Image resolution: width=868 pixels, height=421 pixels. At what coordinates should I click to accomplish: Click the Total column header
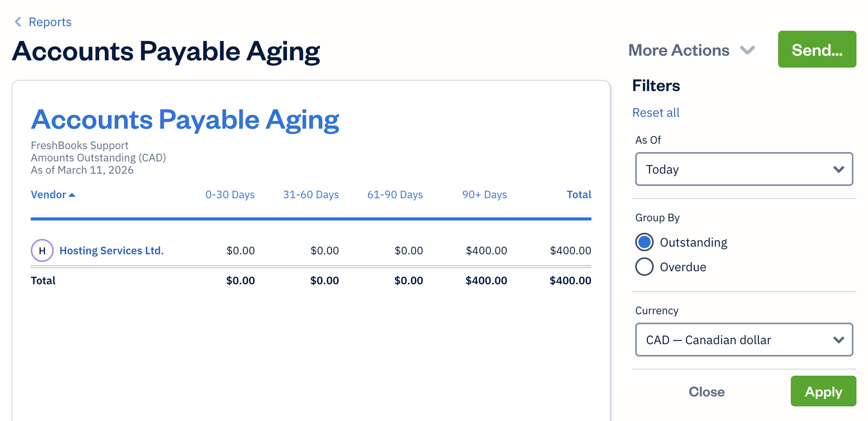click(x=579, y=194)
